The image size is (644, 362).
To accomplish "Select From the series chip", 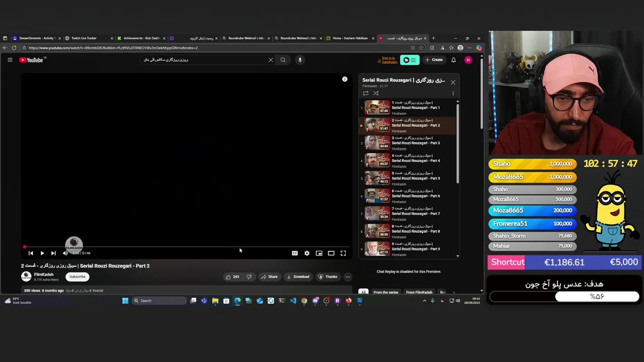I will click(x=386, y=292).
